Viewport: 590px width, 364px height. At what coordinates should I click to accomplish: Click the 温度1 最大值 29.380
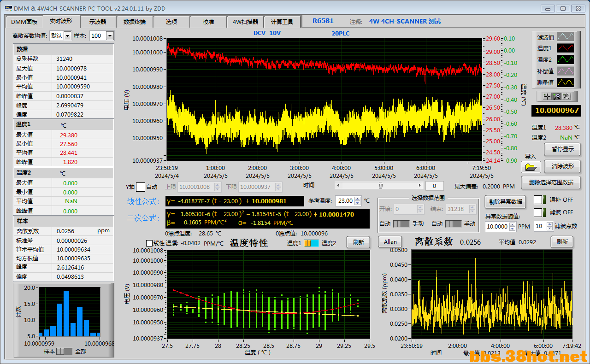click(x=69, y=135)
